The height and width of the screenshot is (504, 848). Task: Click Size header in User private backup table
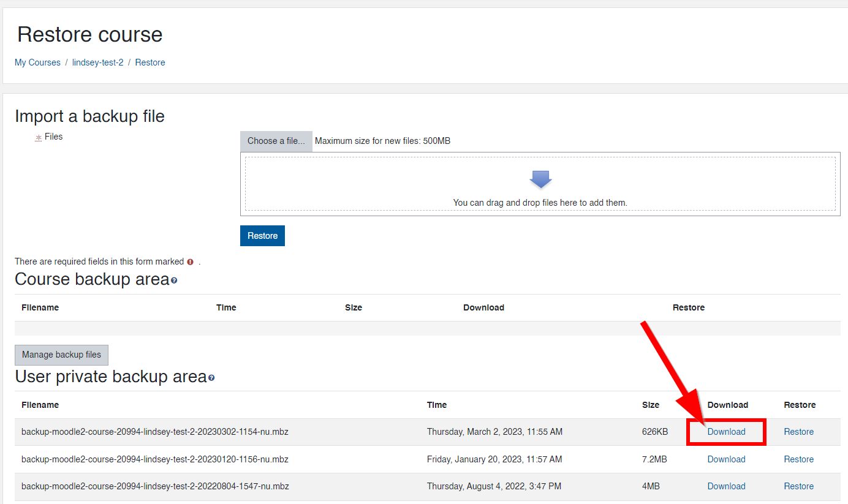(x=651, y=405)
